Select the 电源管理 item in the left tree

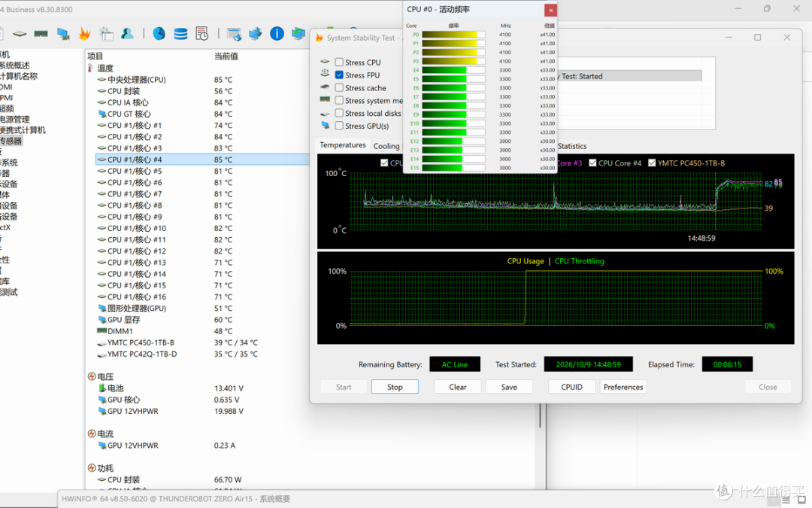point(14,119)
